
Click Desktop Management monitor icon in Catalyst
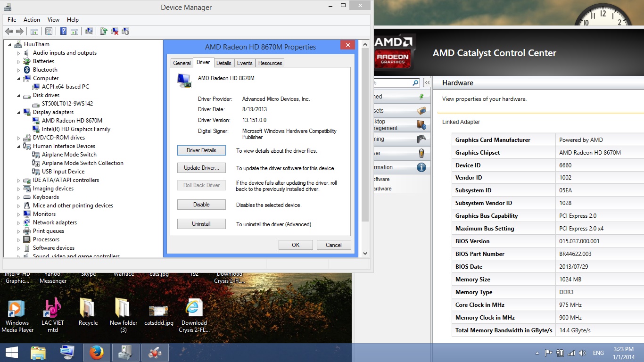421,125
